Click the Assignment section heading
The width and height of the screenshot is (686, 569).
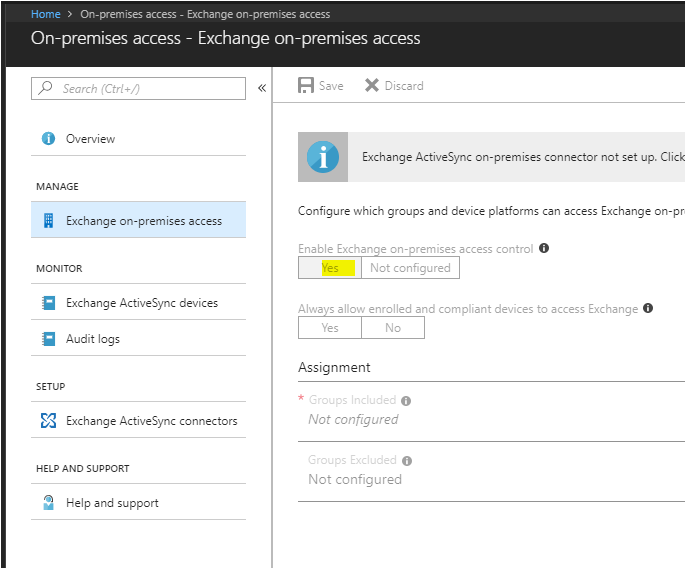click(334, 367)
